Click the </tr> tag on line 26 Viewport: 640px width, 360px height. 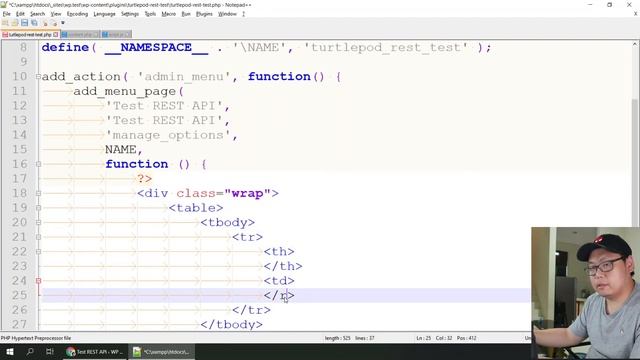click(x=251, y=310)
